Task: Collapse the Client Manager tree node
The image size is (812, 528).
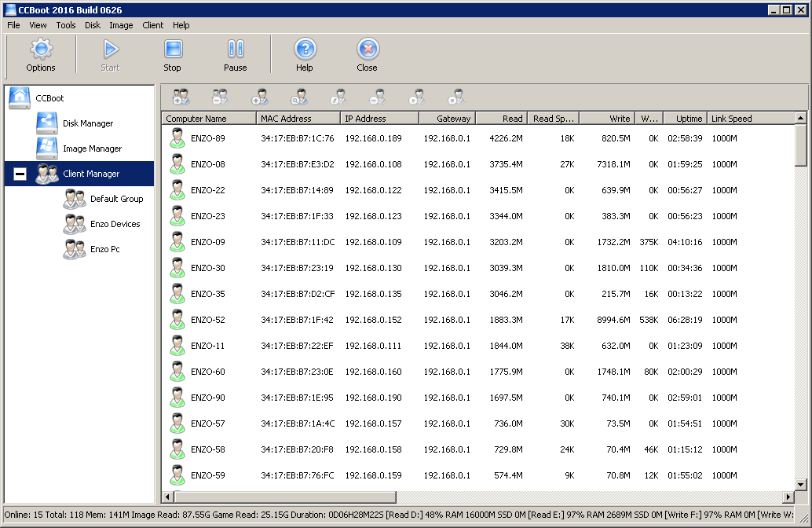Action: click(19, 174)
